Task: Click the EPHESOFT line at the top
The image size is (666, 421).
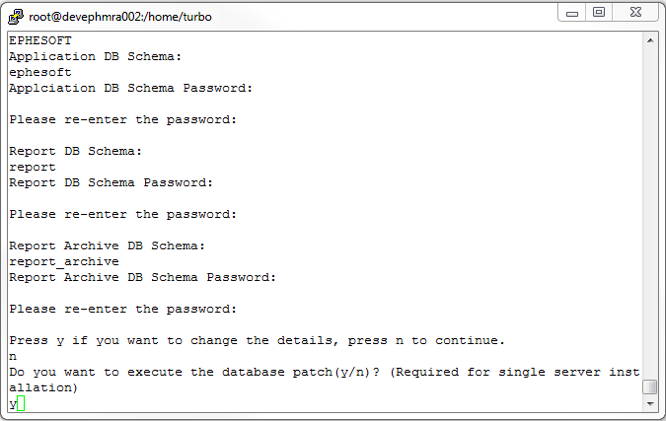Action: click(40, 41)
